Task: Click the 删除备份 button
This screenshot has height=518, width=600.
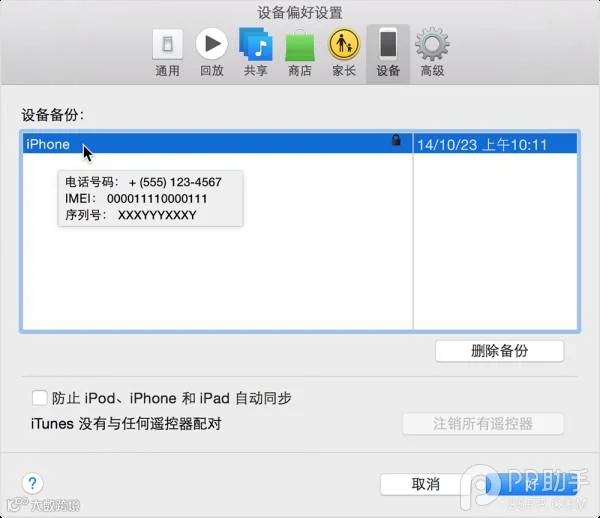Action: (499, 351)
